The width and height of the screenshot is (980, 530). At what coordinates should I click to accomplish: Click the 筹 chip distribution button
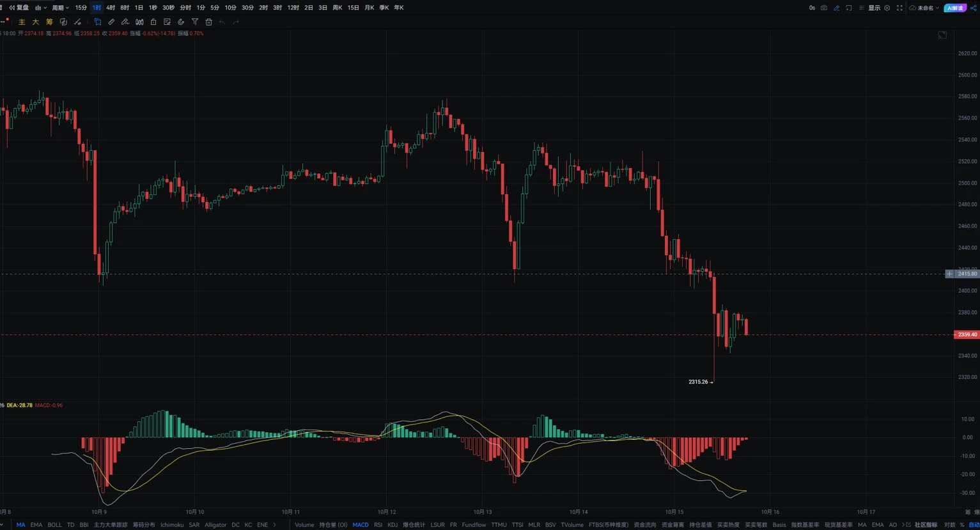pos(49,22)
